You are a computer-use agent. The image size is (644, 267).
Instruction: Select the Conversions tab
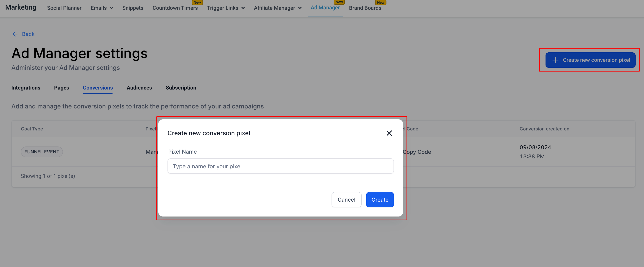(98, 88)
